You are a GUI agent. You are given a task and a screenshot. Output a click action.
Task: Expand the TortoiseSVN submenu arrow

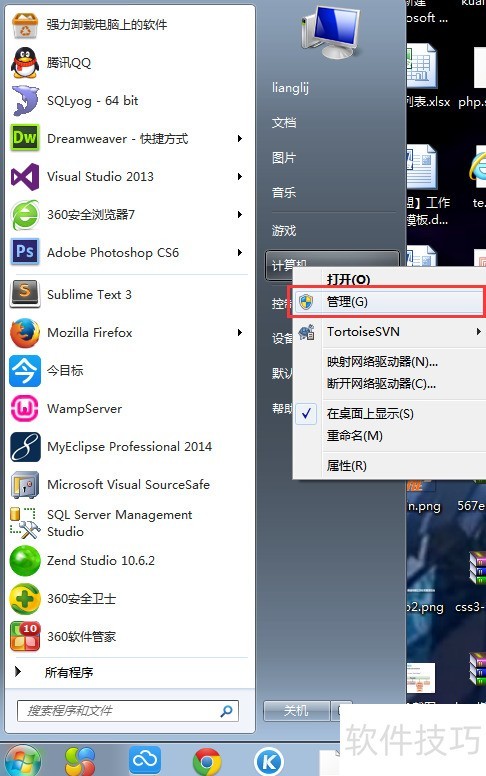tap(478, 332)
